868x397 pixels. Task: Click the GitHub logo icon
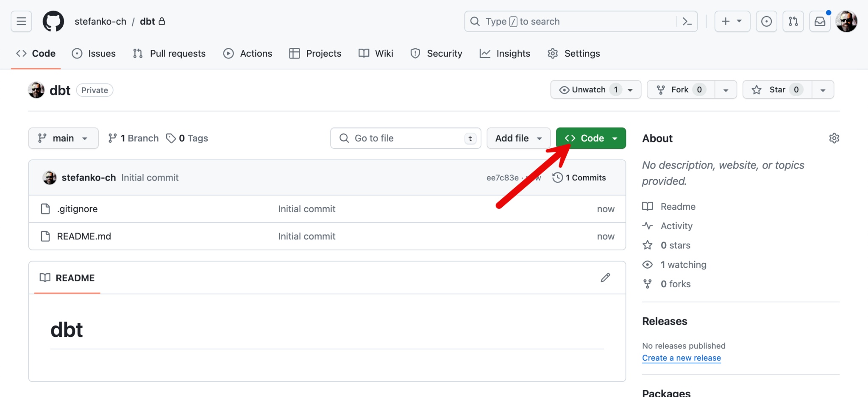(53, 22)
